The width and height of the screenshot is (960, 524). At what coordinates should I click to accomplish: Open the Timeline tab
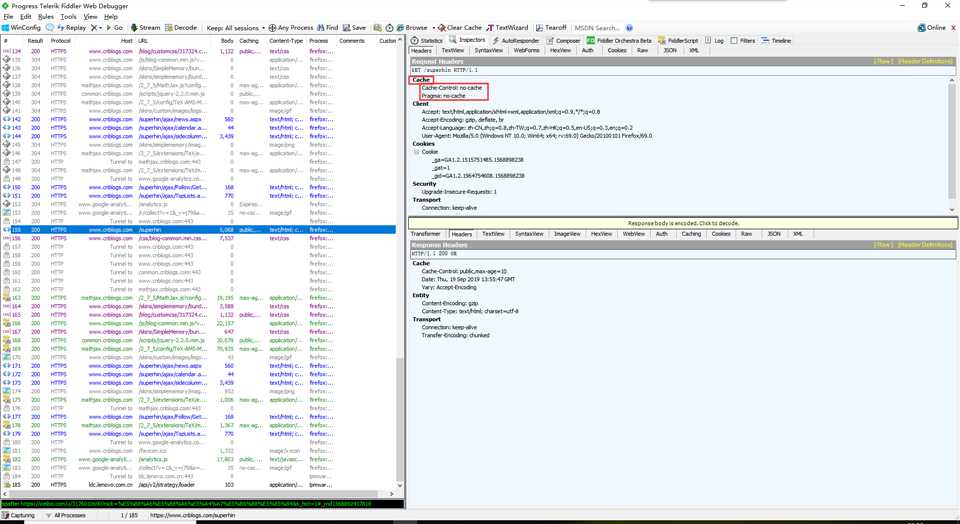pos(776,40)
